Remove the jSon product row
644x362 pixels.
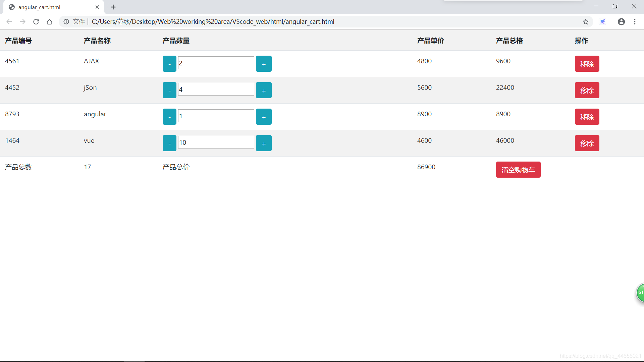tap(587, 90)
